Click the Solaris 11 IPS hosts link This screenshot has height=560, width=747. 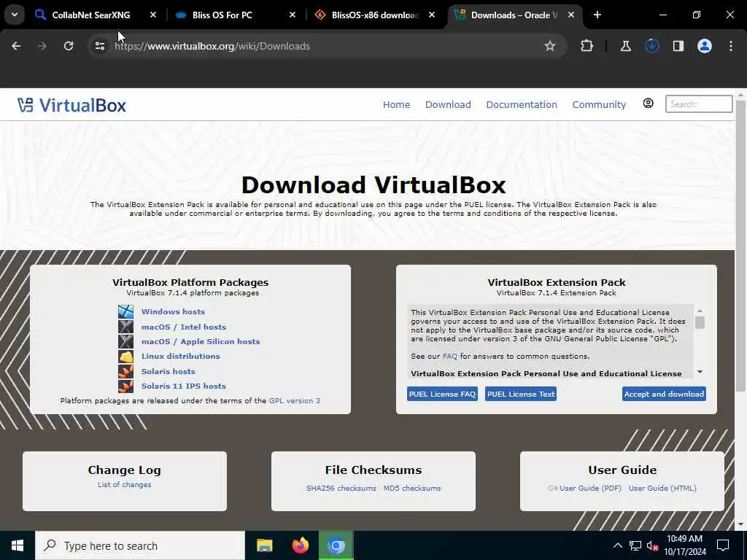183,386
